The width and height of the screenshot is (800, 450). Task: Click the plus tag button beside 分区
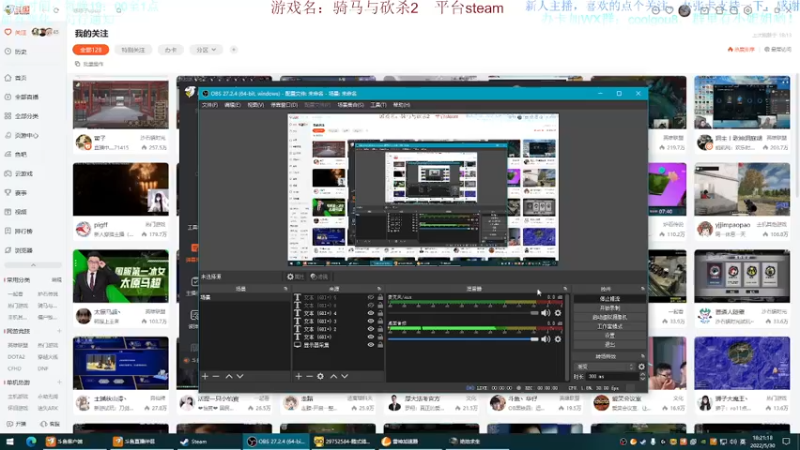click(234, 49)
